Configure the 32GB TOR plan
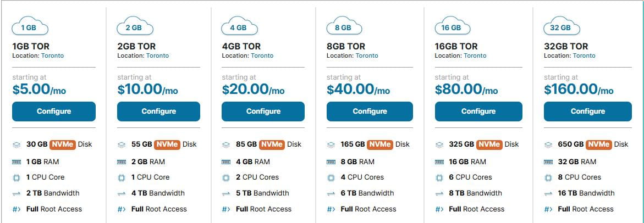The width and height of the screenshot is (644, 223). pos(587,112)
